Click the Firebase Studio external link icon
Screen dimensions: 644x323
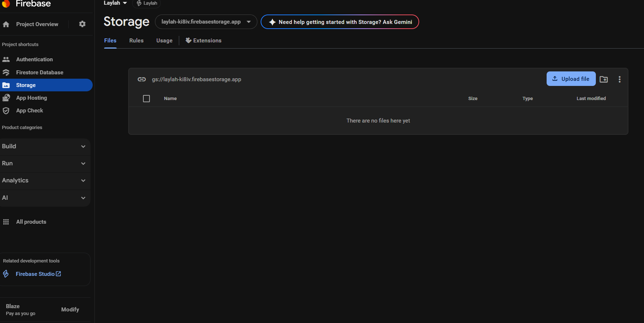[x=58, y=274]
